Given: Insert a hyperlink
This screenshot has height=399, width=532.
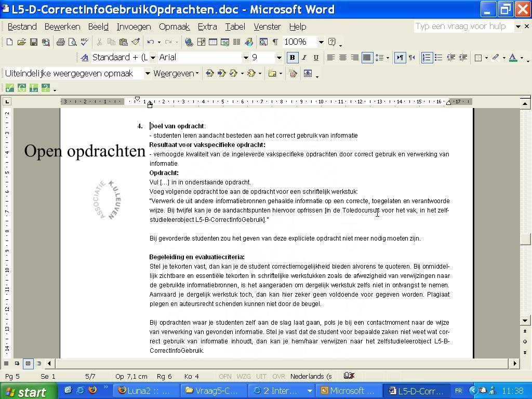Looking at the screenshot, I should point(189,42).
